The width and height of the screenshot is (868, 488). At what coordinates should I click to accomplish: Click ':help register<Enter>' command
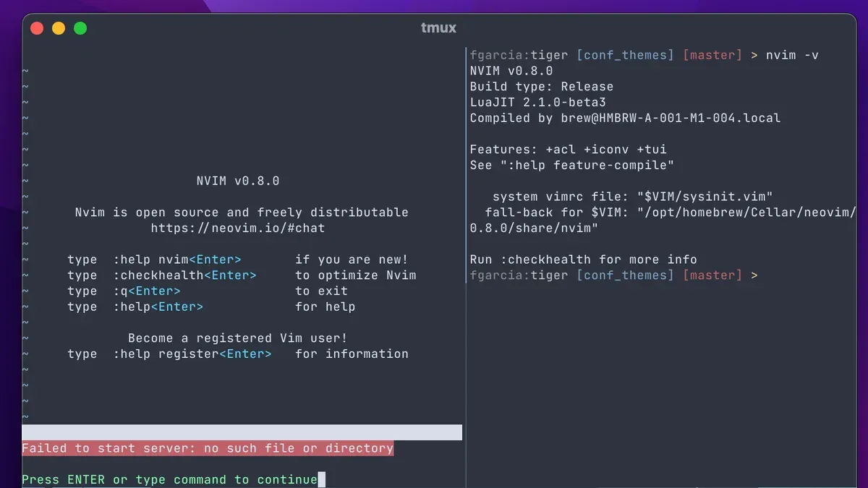192,354
